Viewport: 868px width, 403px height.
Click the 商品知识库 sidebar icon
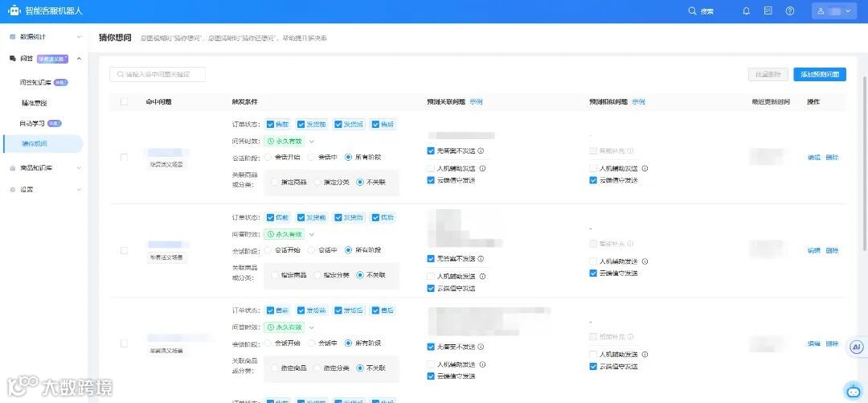pos(13,167)
